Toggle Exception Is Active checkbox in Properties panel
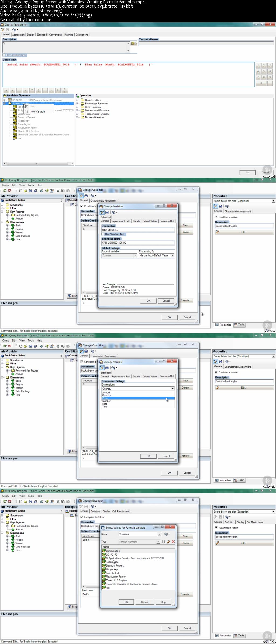Image resolution: width=276 pixels, height=644 pixels. (x=216, y=528)
